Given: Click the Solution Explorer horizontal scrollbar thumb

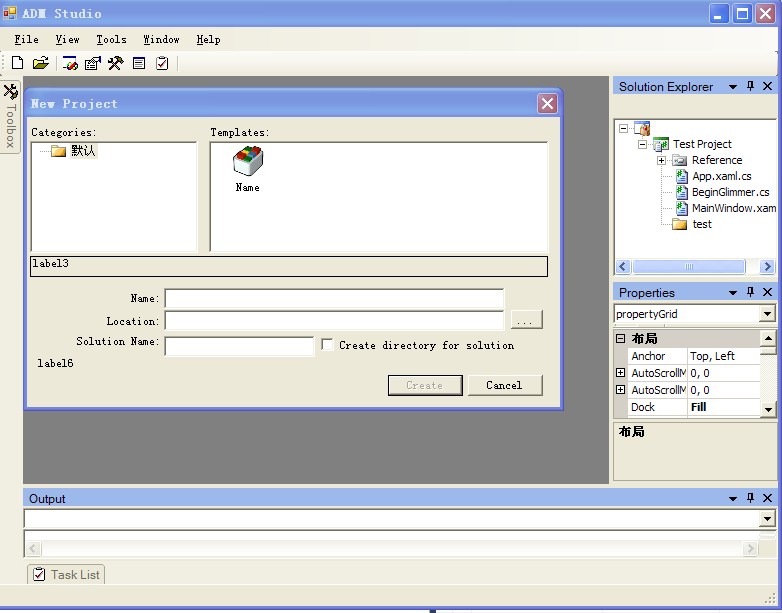Looking at the screenshot, I should coord(689,266).
